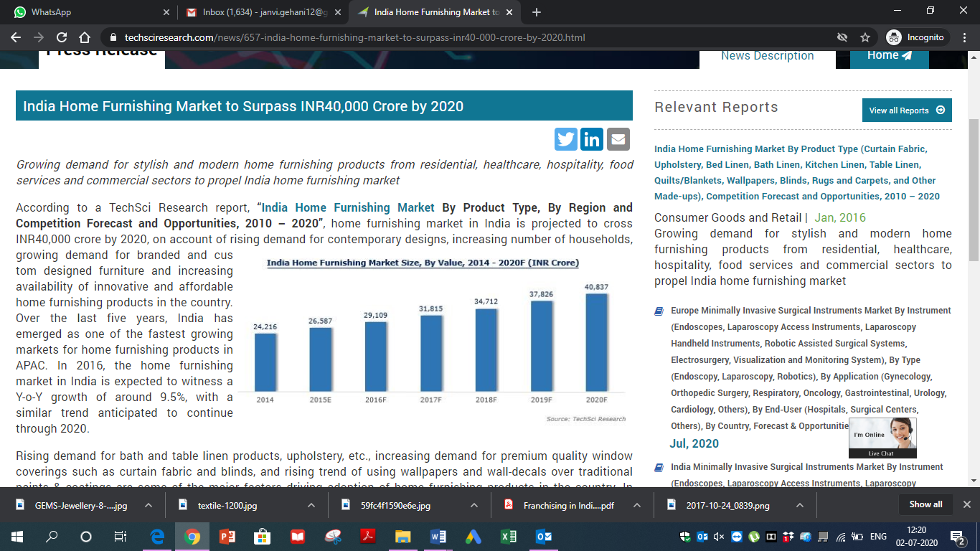Click the Incognito profile indicator
The height and width of the screenshot is (551, 980).
(x=915, y=37)
